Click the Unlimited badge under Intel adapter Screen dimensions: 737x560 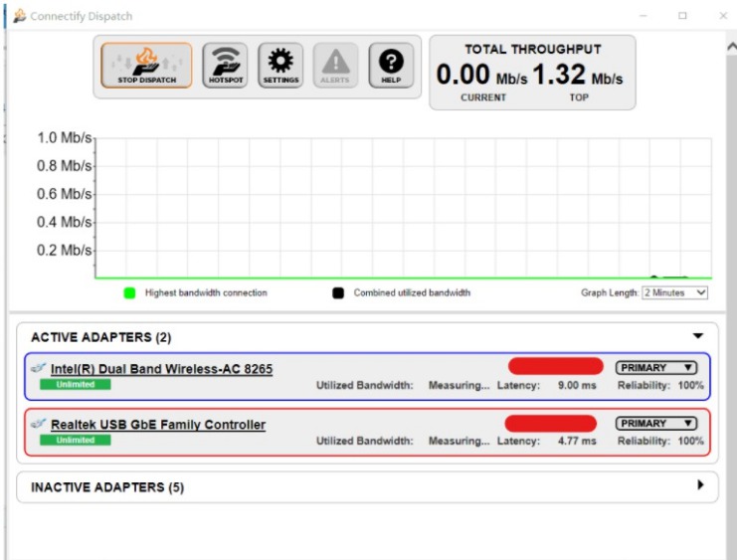[76, 385]
